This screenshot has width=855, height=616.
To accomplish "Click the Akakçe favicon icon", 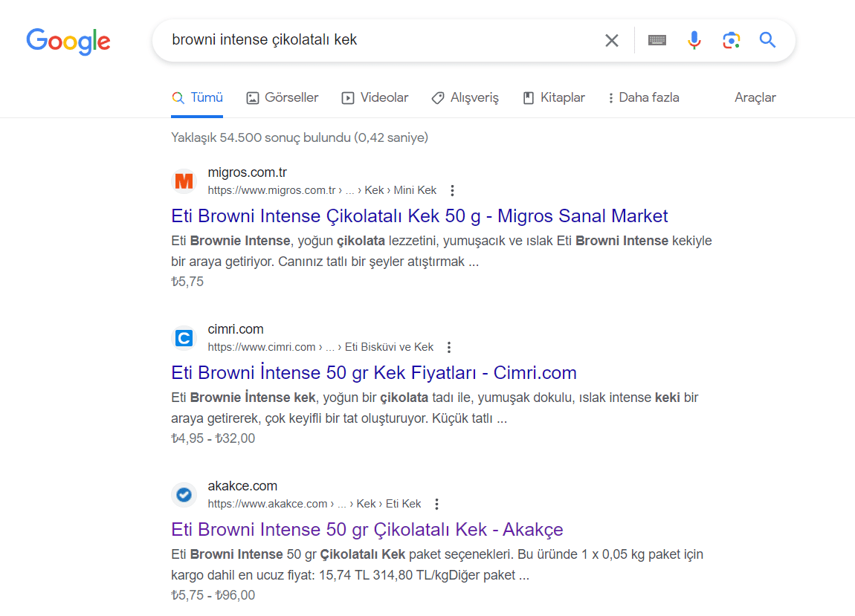I will pyautogui.click(x=184, y=495).
